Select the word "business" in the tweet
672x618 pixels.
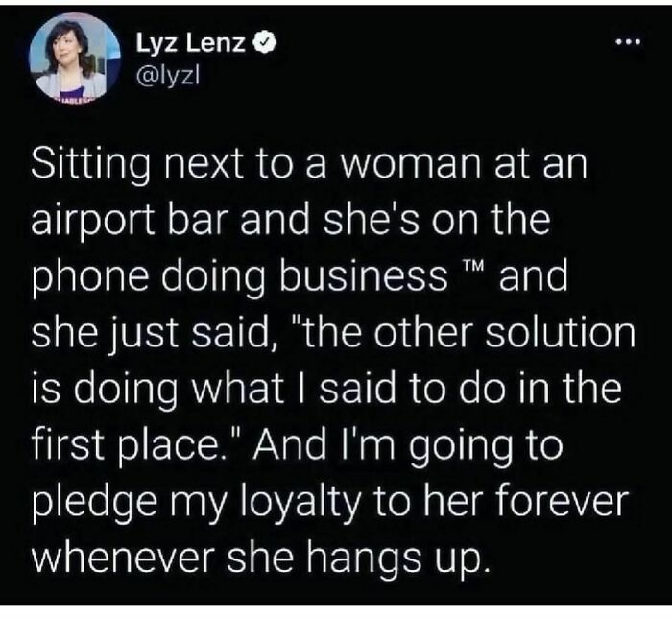click(364, 275)
